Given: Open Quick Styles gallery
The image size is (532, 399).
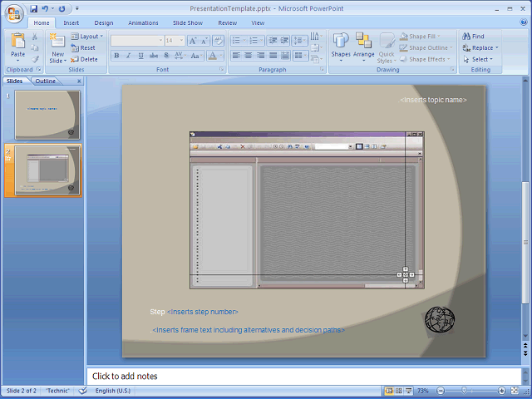Looking at the screenshot, I should [387, 48].
